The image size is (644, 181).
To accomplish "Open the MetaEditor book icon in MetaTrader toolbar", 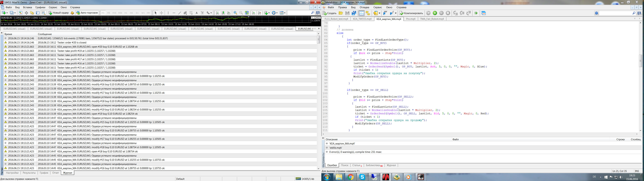I will pos(72,13).
